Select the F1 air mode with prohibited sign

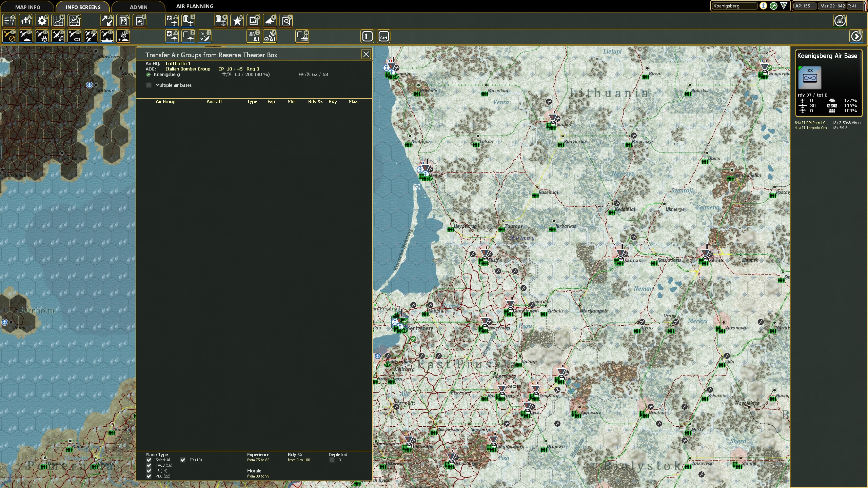click(x=9, y=37)
